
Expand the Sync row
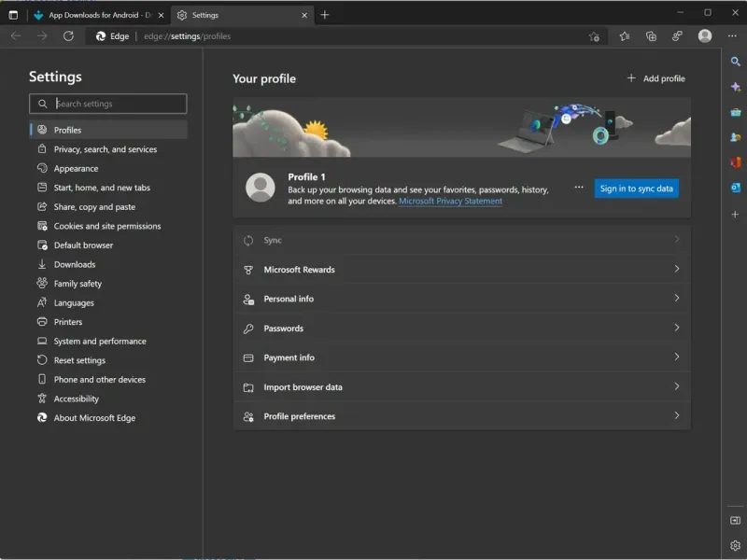coord(461,240)
